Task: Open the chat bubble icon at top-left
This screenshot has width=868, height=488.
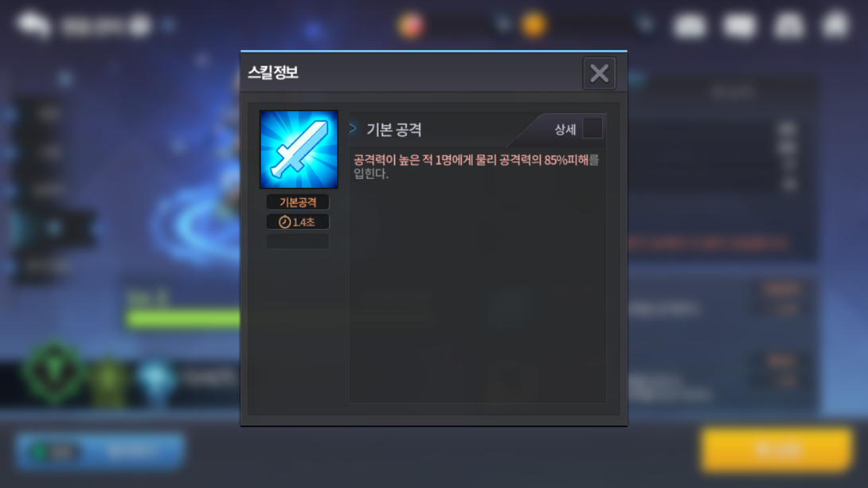Action: point(33,25)
